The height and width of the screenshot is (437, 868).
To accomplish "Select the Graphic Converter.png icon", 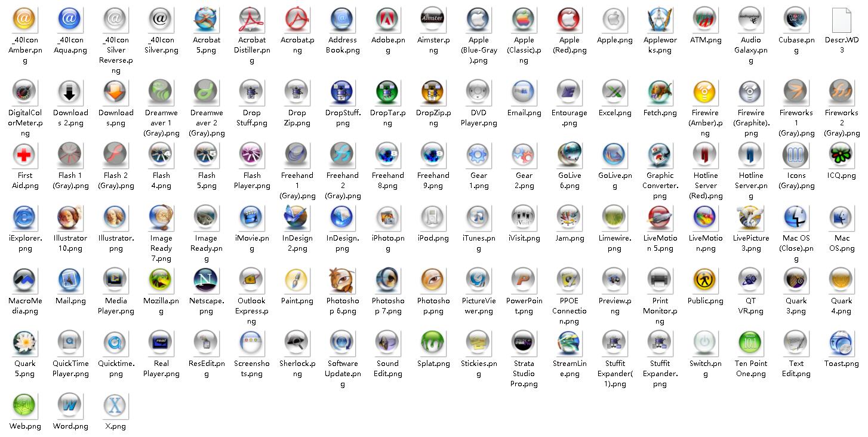I will pos(660,155).
